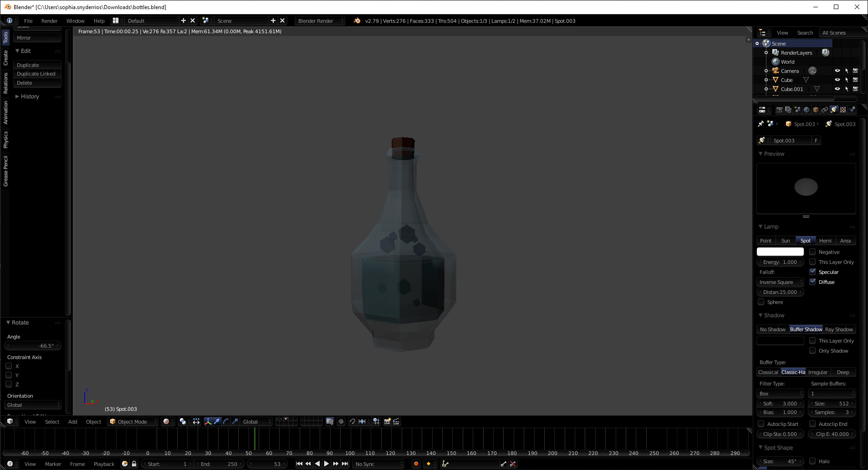
Task: Open the Object Constraints link icon
Action: pos(824,110)
